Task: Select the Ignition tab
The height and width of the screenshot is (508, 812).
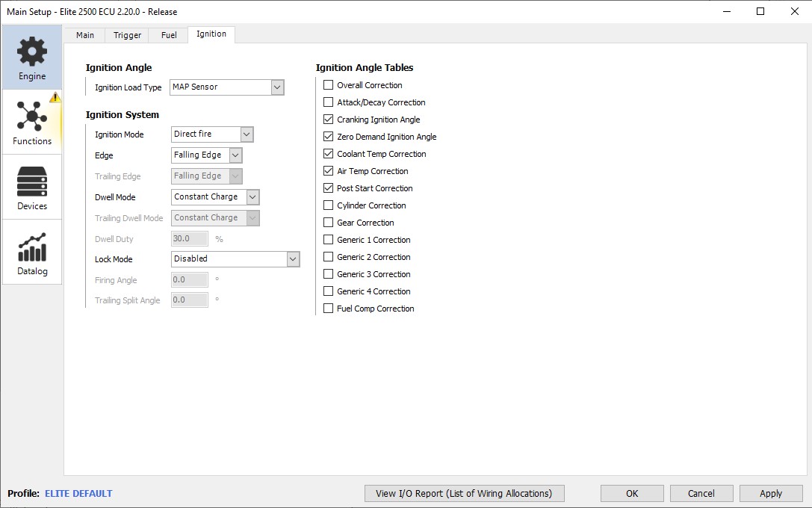Action: (x=211, y=34)
